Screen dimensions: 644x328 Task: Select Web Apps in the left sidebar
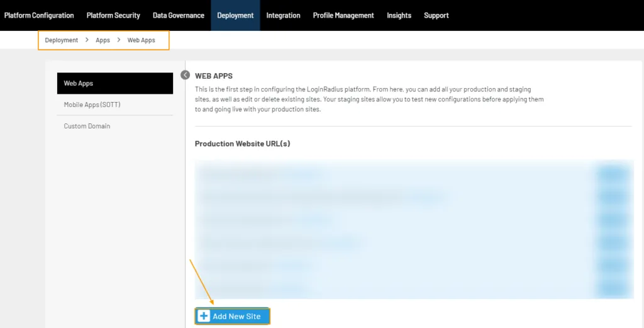click(x=114, y=83)
